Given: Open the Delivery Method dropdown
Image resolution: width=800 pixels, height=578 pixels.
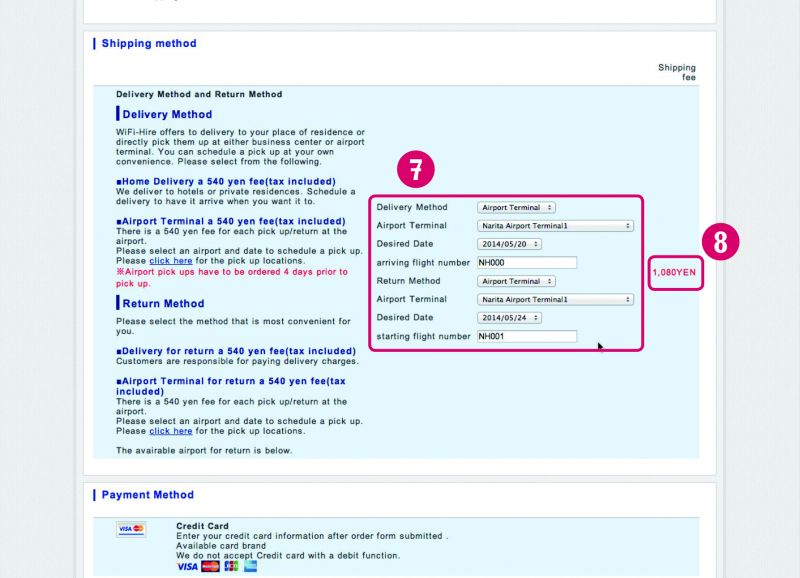Looking at the screenshot, I should point(516,208).
